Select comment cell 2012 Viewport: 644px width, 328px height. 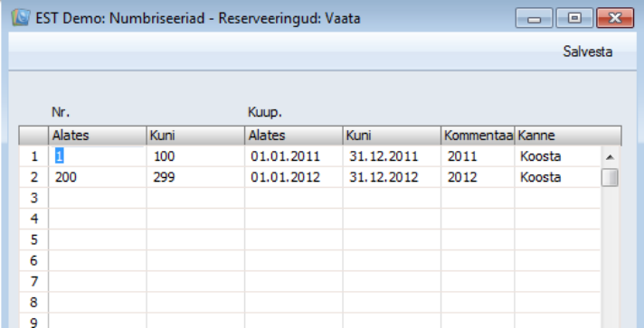[478, 177]
